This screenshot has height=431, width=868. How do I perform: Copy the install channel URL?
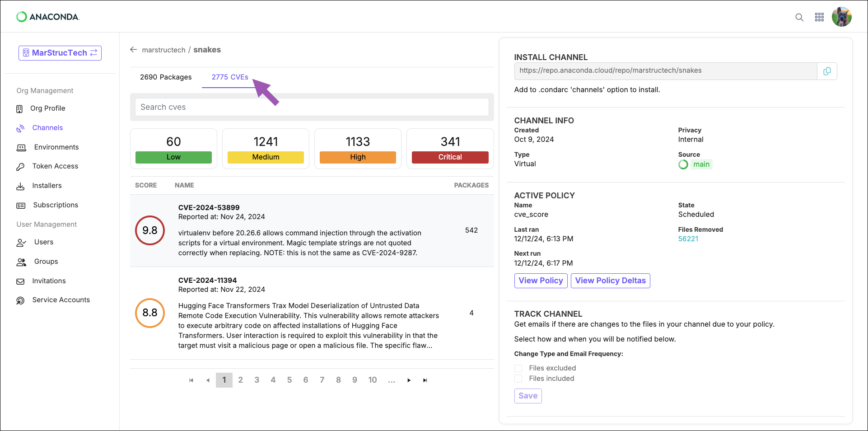827,71
